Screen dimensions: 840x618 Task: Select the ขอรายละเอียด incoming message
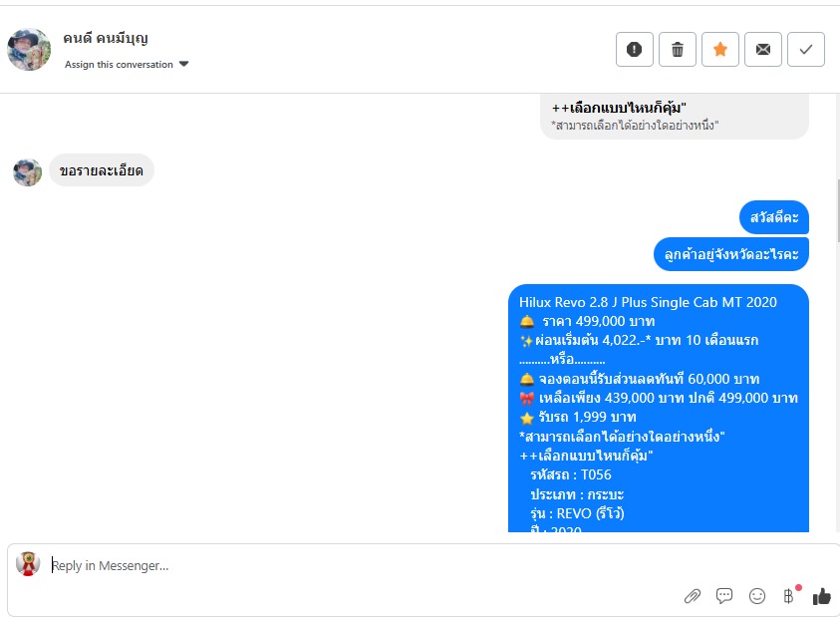coord(102,170)
